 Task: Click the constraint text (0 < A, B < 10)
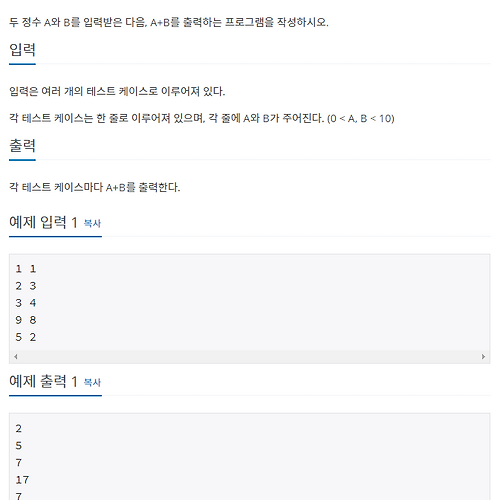pos(361,118)
